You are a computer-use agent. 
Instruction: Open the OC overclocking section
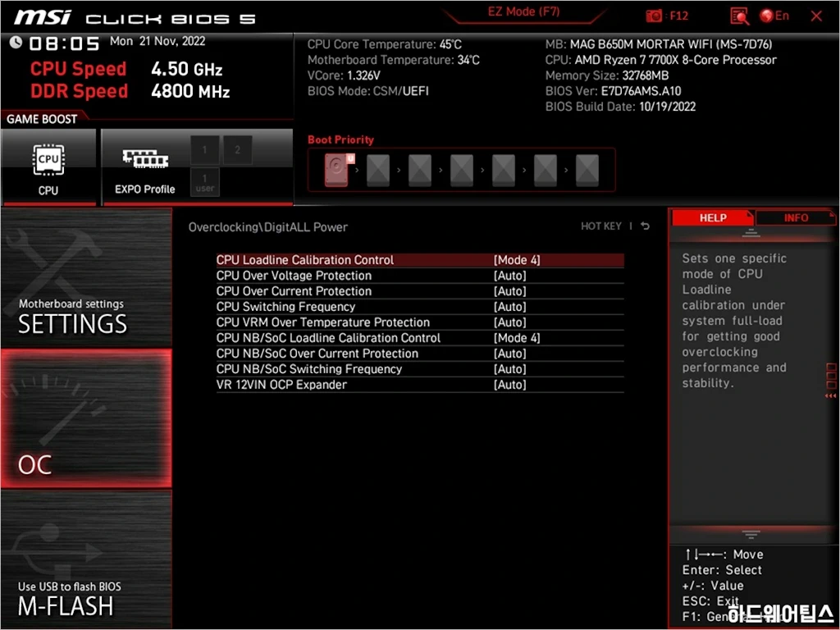[x=86, y=418]
